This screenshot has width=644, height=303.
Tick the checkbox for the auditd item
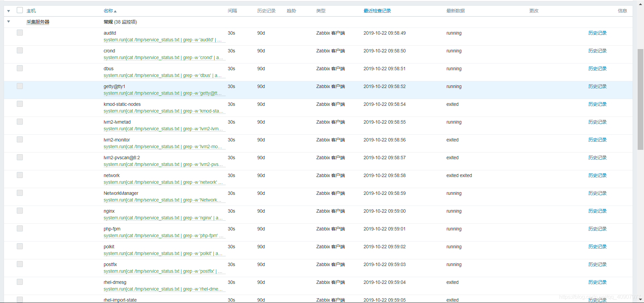[x=20, y=33]
